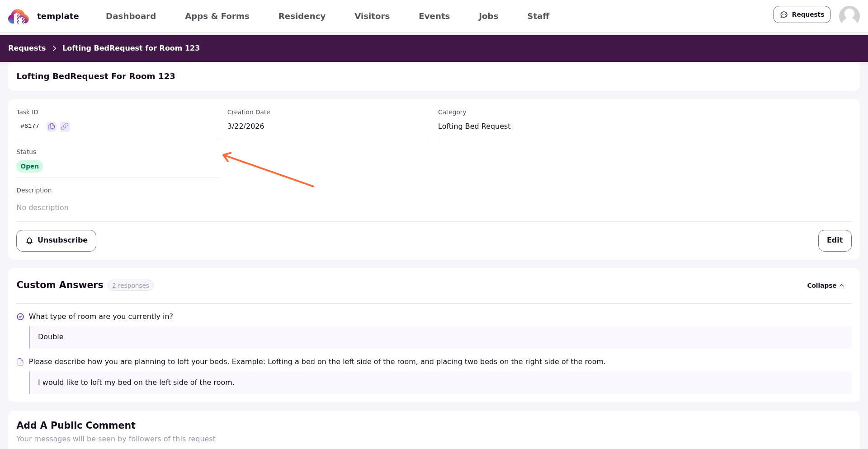The height and width of the screenshot is (449, 868).
Task: Switch to the Staff section
Action: click(x=538, y=16)
